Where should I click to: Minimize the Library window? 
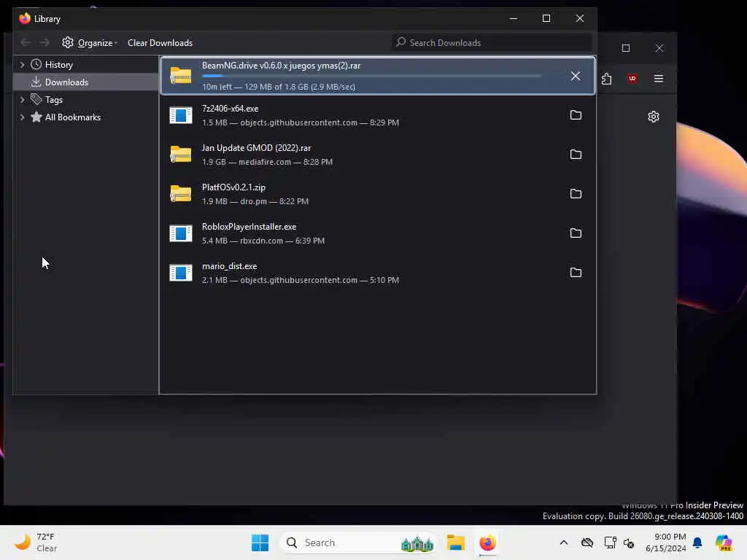[x=513, y=18]
